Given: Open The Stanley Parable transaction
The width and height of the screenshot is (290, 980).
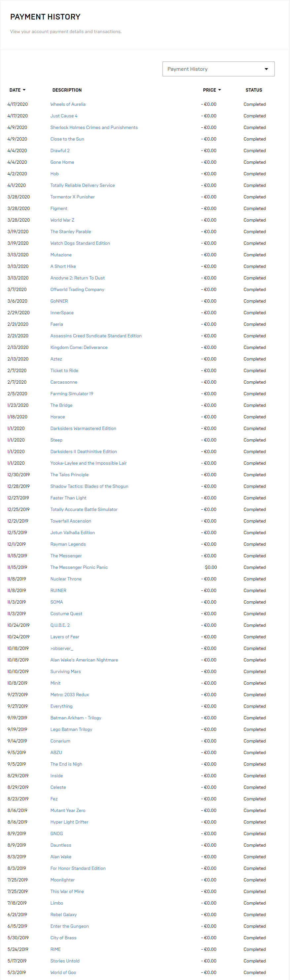Looking at the screenshot, I should pyautogui.click(x=70, y=232).
